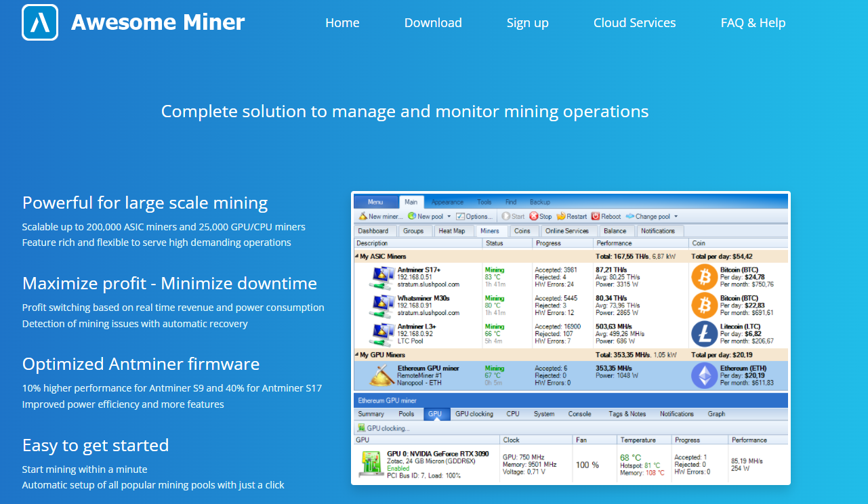Click the Antminer L3+ computer icon
This screenshot has width=868, height=504.
click(x=381, y=334)
